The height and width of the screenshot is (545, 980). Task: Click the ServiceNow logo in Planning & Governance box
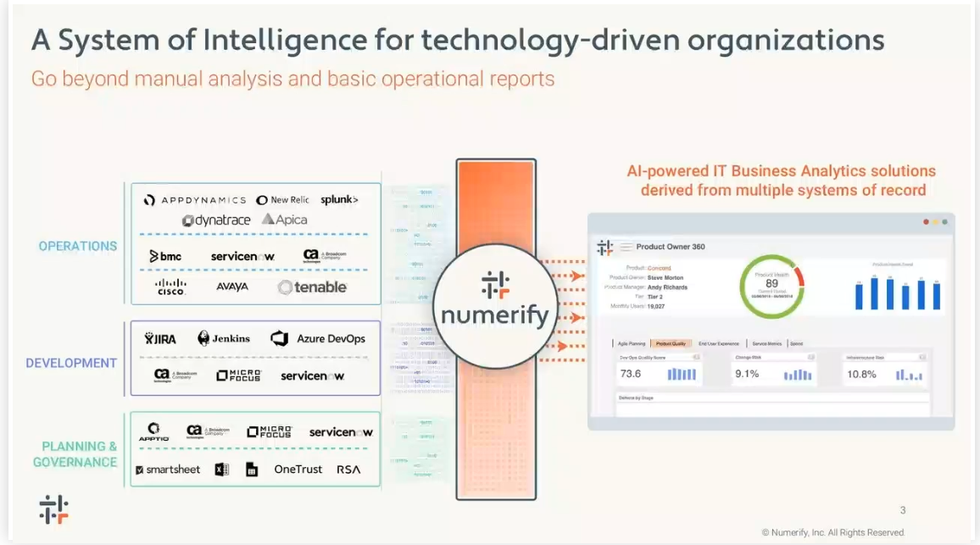342,432
